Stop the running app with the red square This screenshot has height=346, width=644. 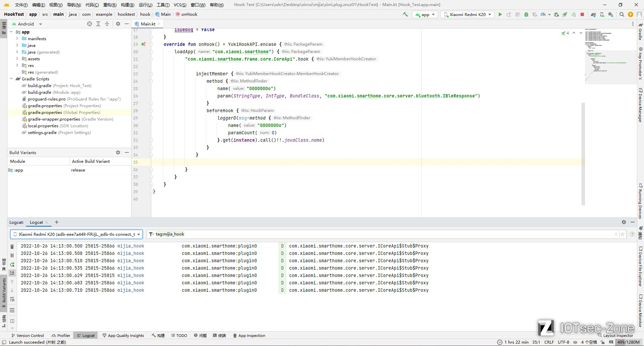(582, 14)
